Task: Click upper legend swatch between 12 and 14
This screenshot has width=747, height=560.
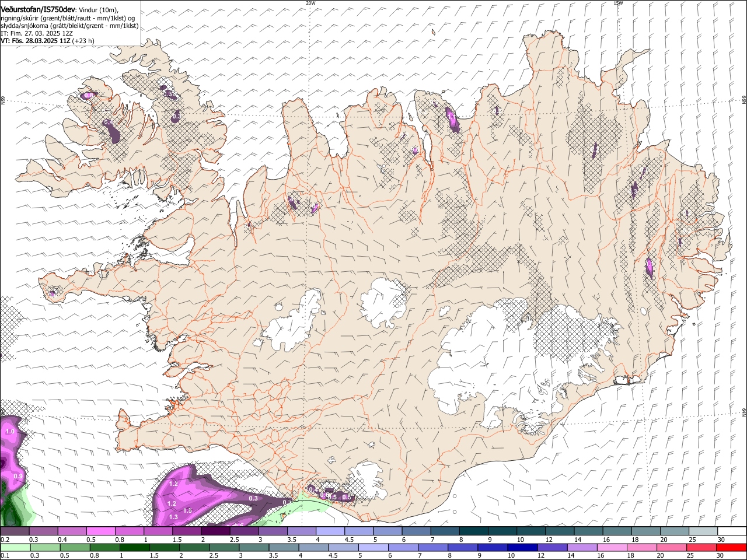Action: click(x=560, y=531)
